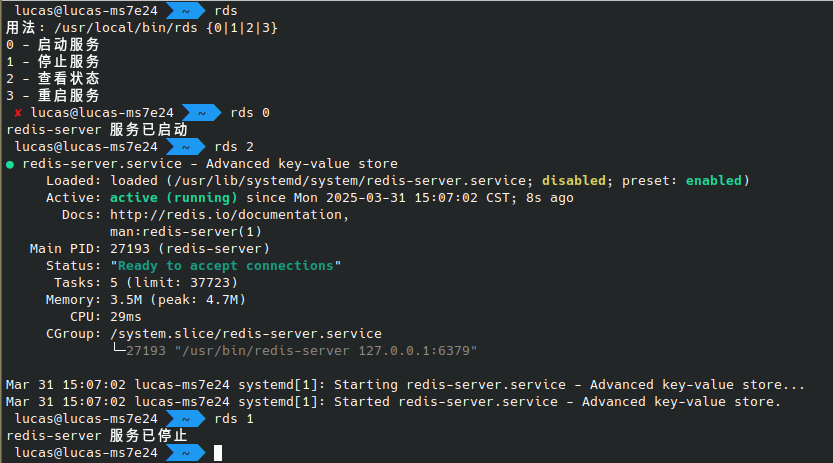Click the usage line /usr/local/bin/rds {0|1|2|3}
The height and width of the screenshot is (463, 833).
(162, 28)
